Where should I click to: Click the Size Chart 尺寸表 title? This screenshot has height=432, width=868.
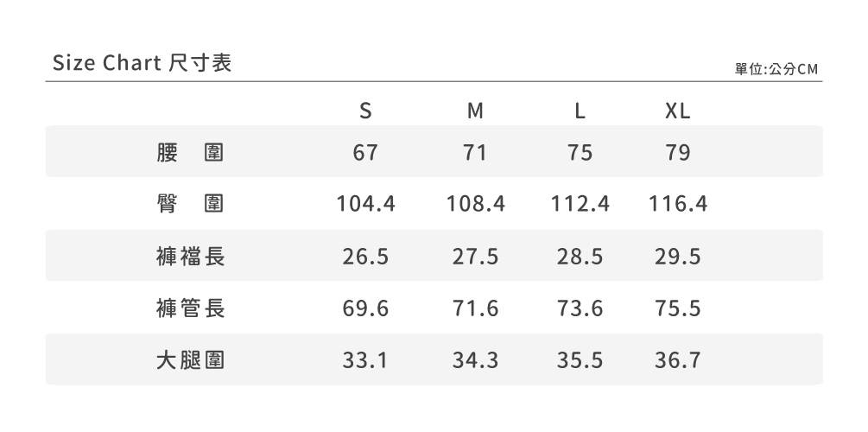click(143, 64)
